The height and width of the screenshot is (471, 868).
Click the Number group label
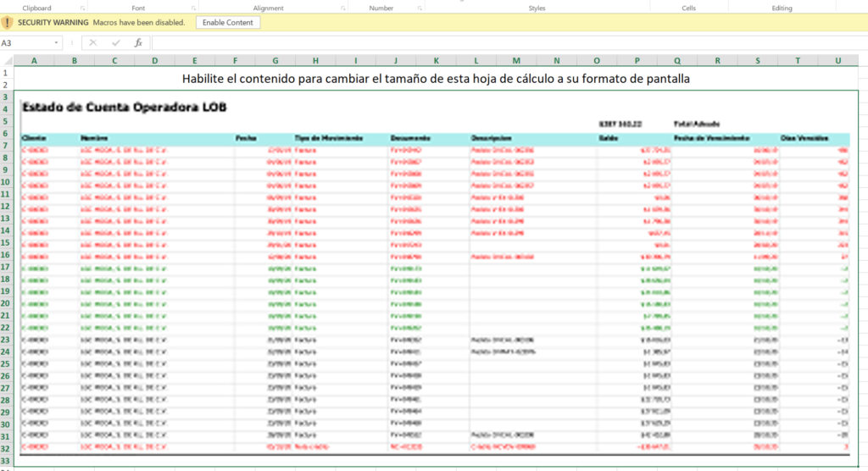point(381,8)
